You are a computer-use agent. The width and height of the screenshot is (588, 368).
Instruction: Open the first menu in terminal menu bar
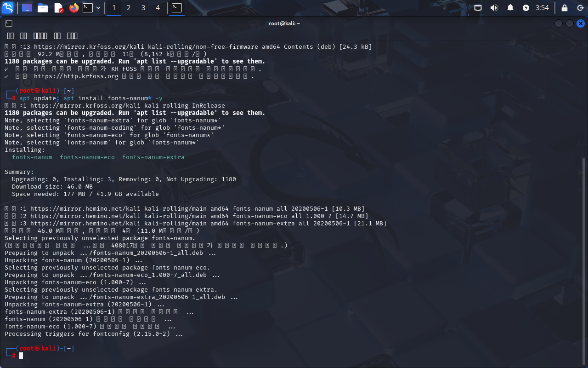[10, 36]
